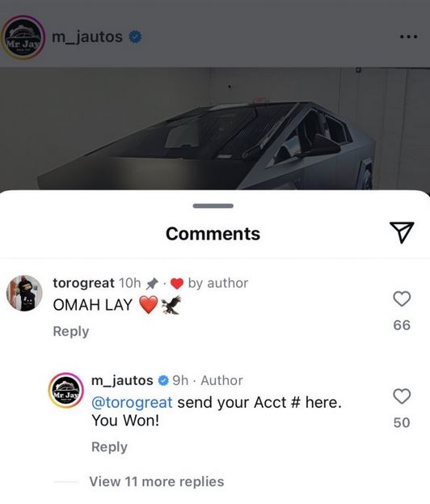This screenshot has height=504, width=430.
Task: Open m_jautos username in post header
Action: [x=87, y=37]
